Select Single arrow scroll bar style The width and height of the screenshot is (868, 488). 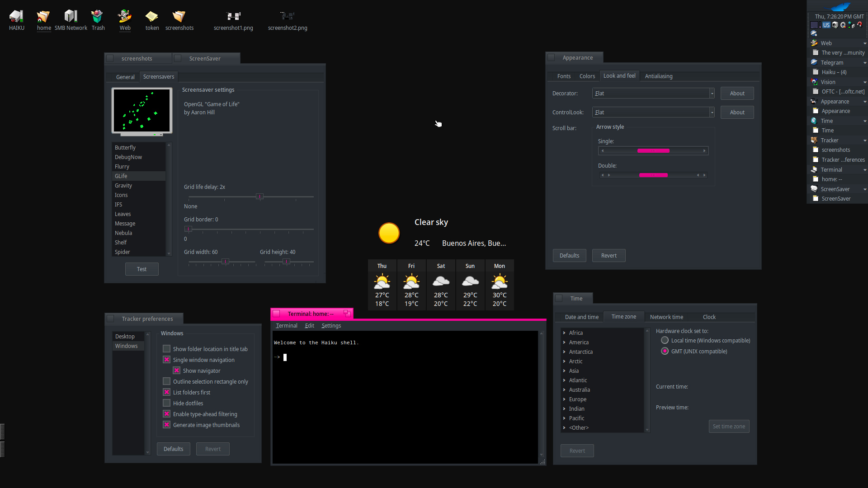click(x=653, y=151)
